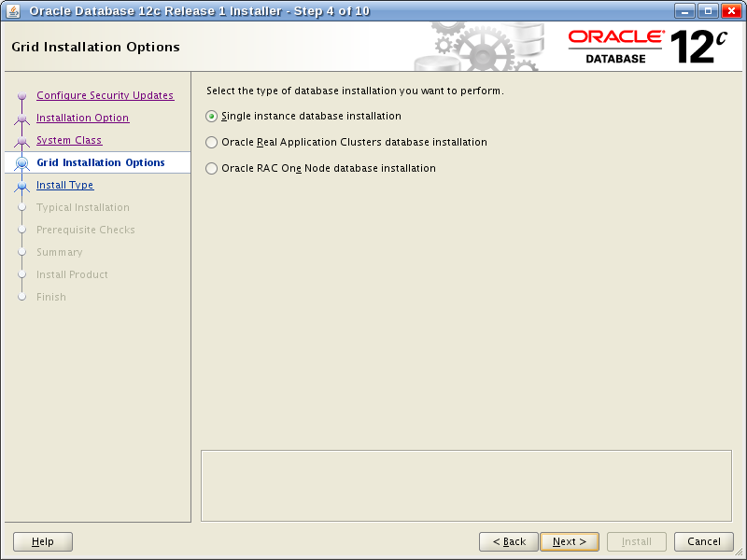The image size is (747, 560).
Task: Go to the Installation Option step
Action: 82,118
